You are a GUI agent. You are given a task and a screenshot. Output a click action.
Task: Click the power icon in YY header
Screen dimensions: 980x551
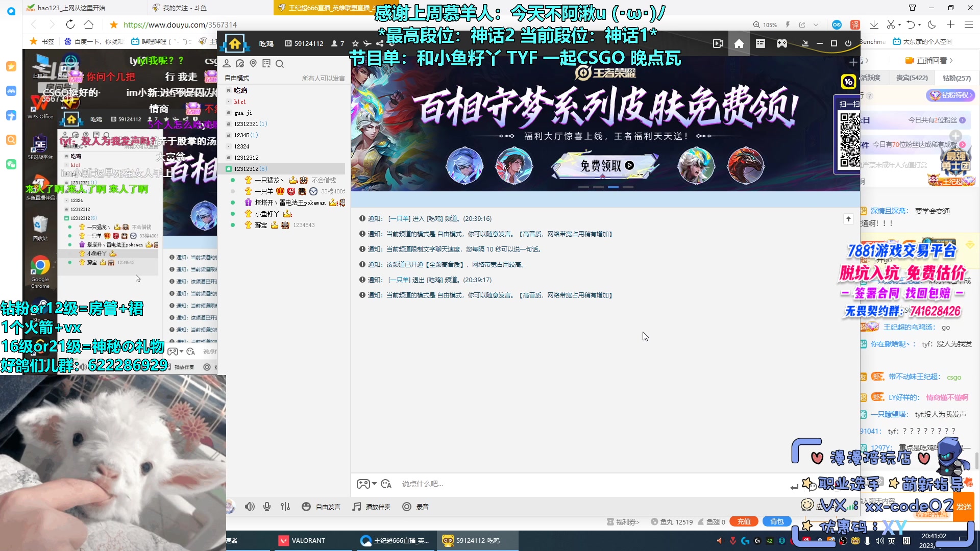point(848,44)
